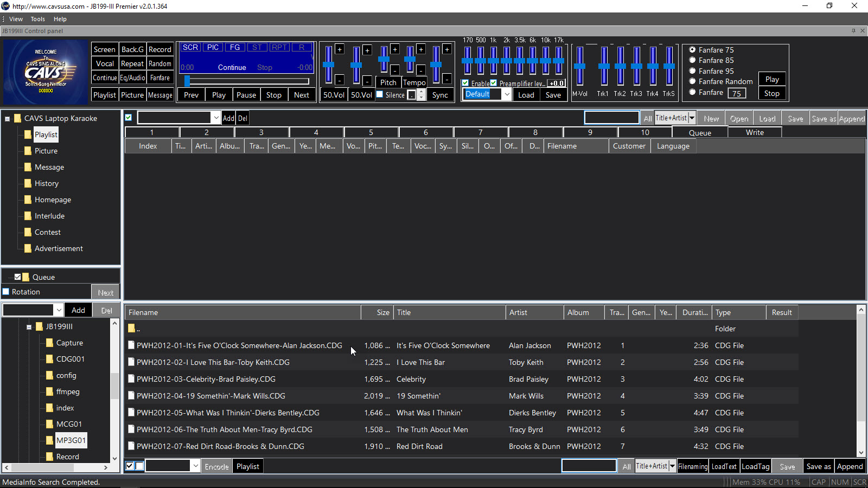This screenshot has width=868, height=488.
Task: Open the Title+Artist dropdown in playlist toolbar
Action: [x=692, y=118]
